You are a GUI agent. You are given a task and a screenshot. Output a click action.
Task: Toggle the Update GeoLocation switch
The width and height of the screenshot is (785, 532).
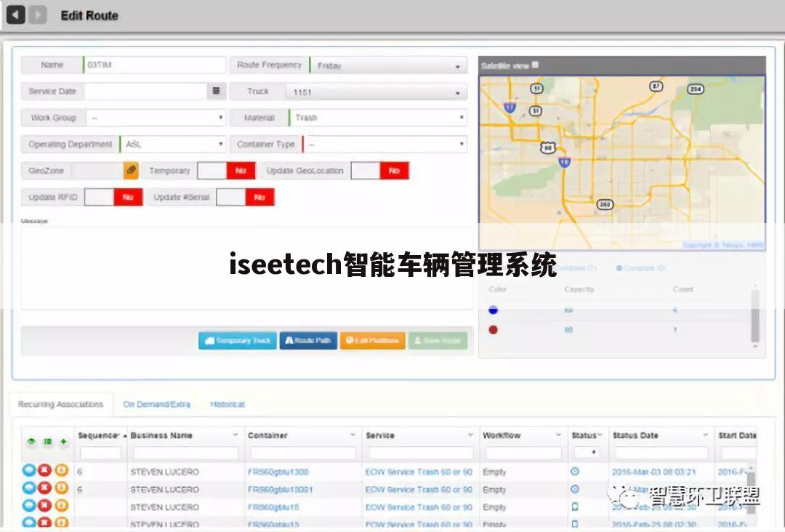click(380, 171)
